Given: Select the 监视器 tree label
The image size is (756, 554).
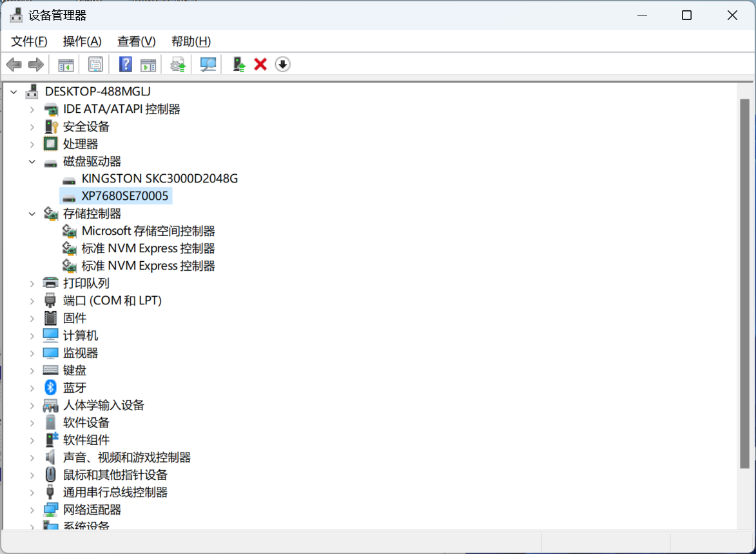Looking at the screenshot, I should 81,353.
